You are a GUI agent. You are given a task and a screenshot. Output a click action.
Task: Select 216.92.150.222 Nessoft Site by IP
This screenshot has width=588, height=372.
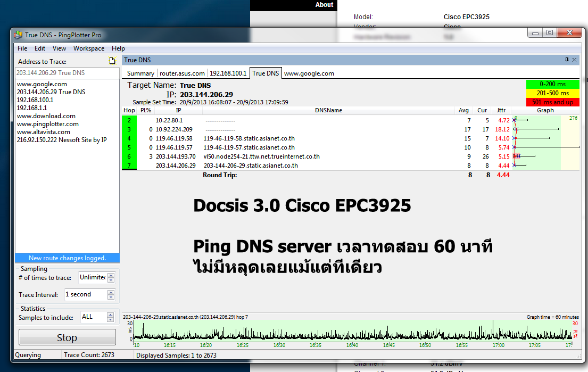point(62,139)
